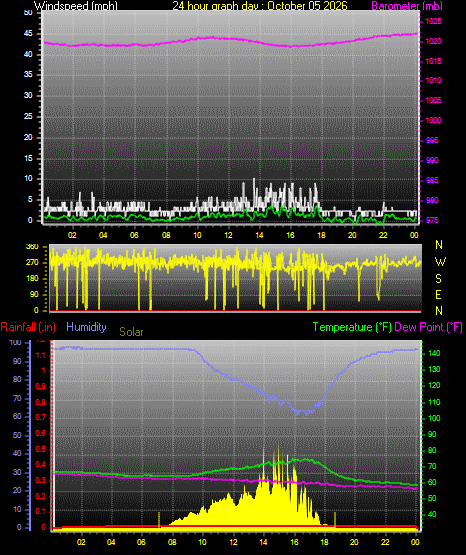466x555 pixels.
Task: Pick hour label 00 under the bottom chart
Action: point(415,542)
